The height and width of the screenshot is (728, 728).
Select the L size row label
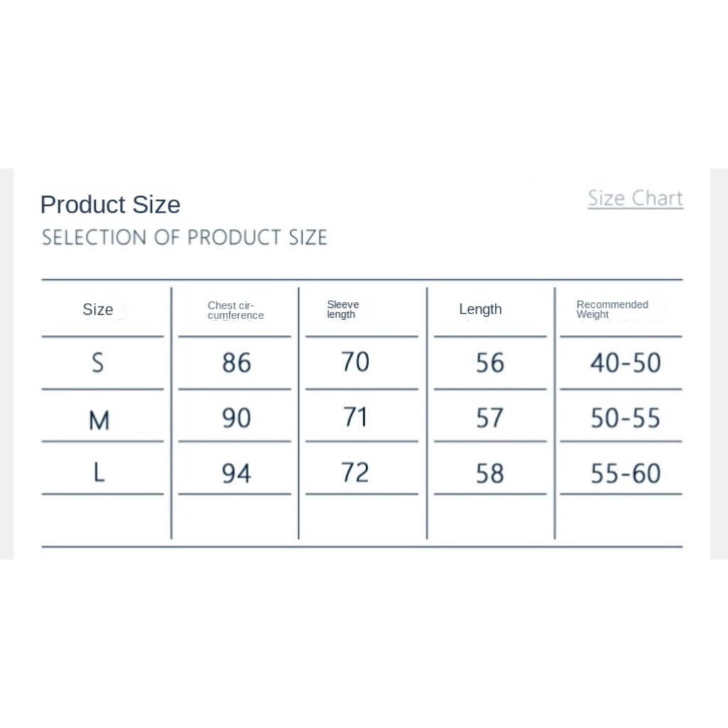click(99, 473)
